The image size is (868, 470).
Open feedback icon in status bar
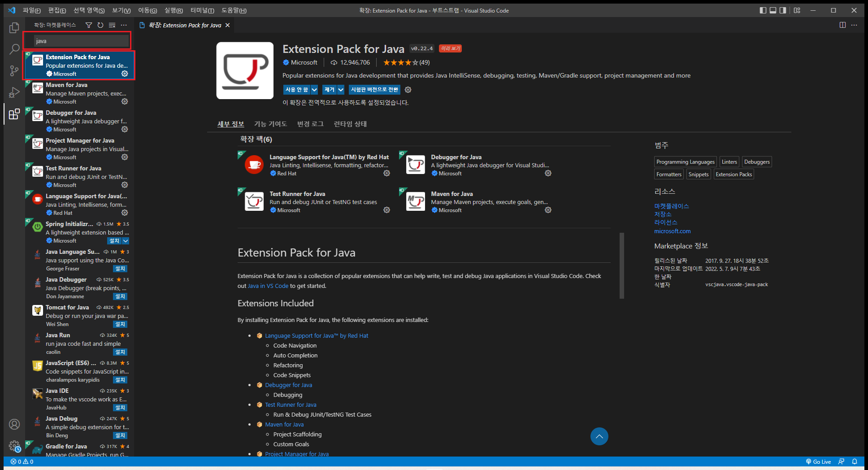point(841,461)
